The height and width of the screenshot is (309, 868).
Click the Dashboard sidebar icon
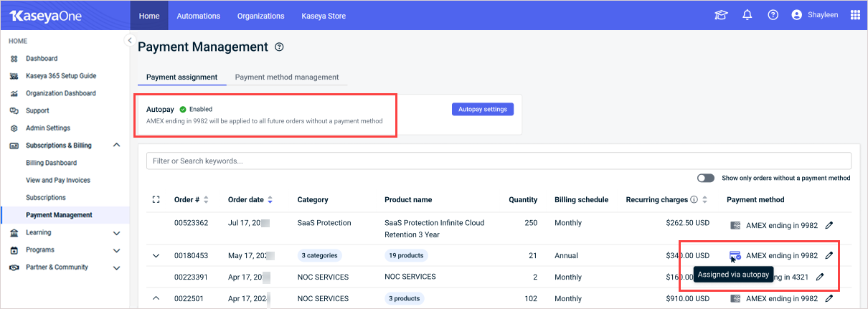pyautogui.click(x=14, y=59)
